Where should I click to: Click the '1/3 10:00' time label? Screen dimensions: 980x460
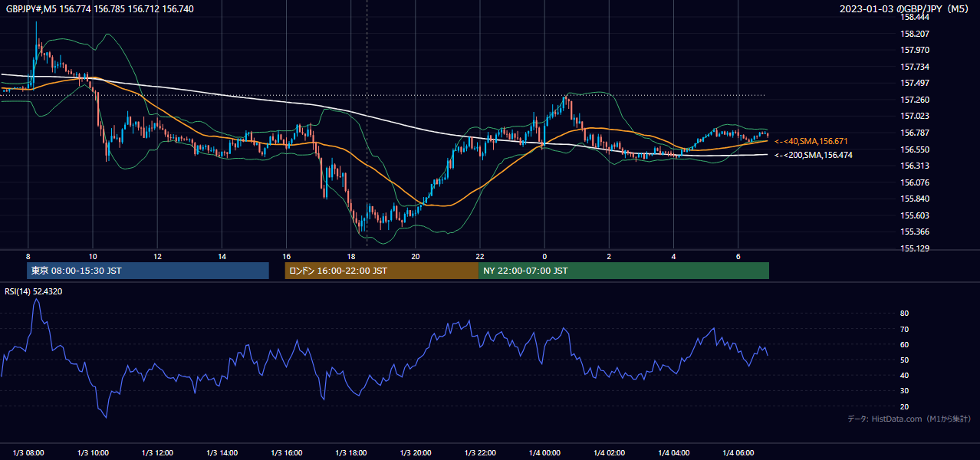[x=93, y=452]
